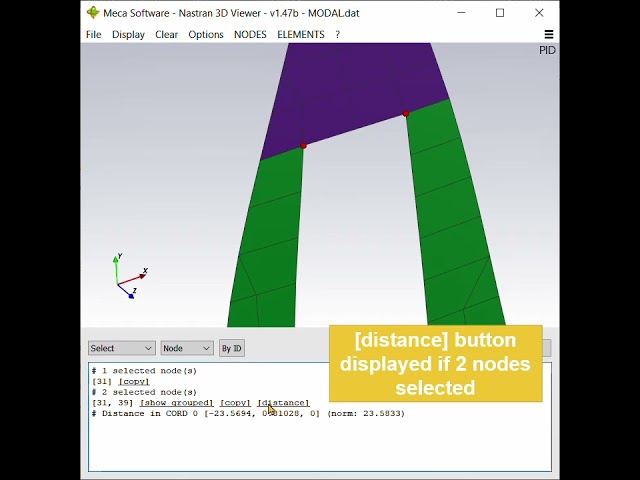The image size is (640, 480).
Task: Open the Options menu
Action: pos(206,35)
